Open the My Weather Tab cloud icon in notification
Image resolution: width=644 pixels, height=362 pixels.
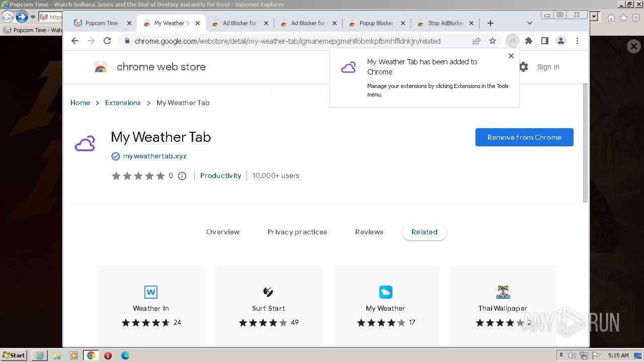[348, 67]
